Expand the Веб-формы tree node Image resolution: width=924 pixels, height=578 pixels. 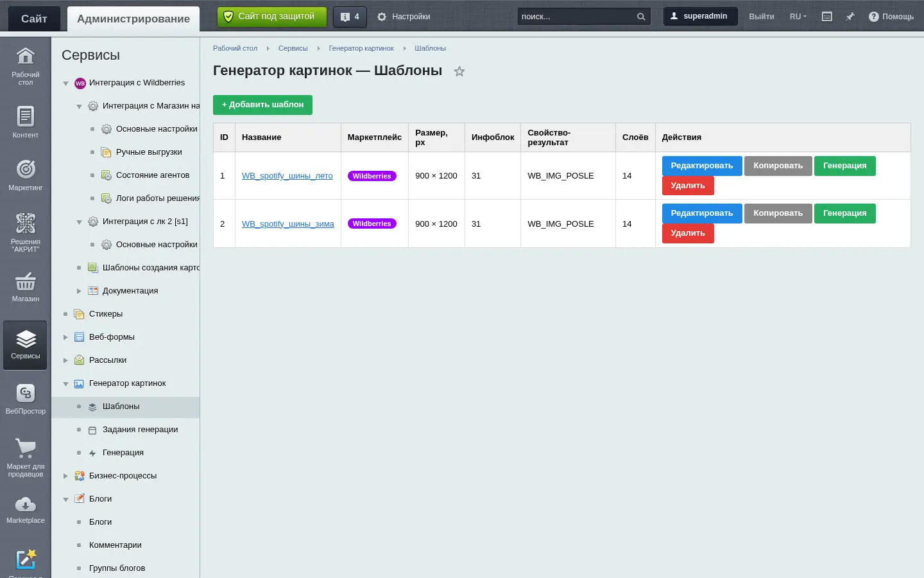[x=65, y=337]
